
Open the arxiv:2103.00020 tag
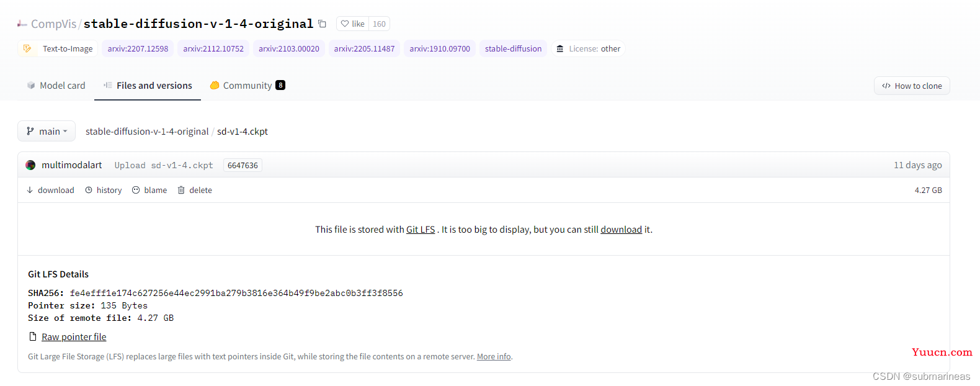click(289, 48)
